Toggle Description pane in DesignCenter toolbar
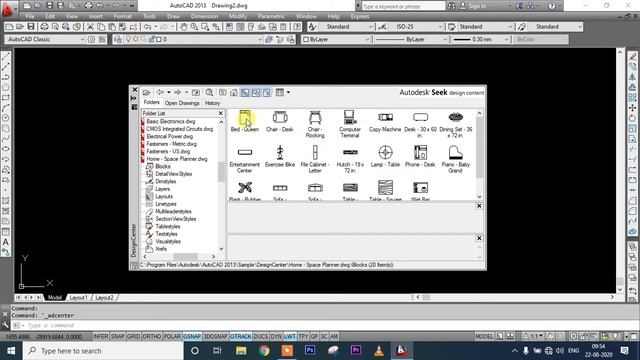Viewport: 640px width, 360px height. tap(267, 92)
